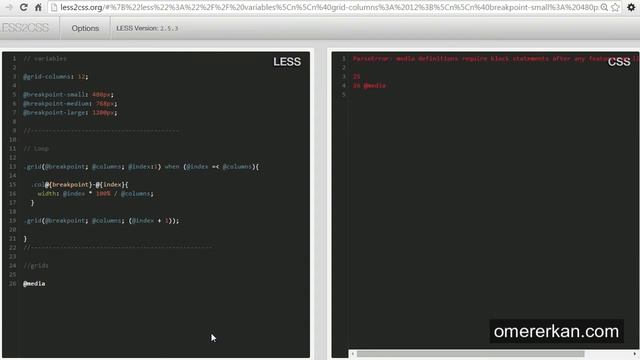Click the forward navigation arrow
The image size is (640, 360).
point(9,7)
